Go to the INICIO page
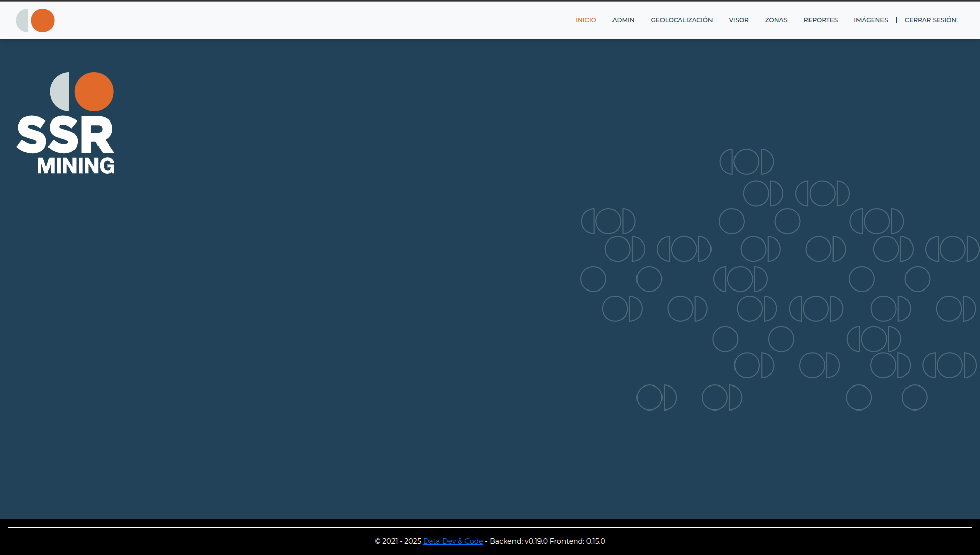Viewport: 980px width, 555px height. [x=585, y=20]
